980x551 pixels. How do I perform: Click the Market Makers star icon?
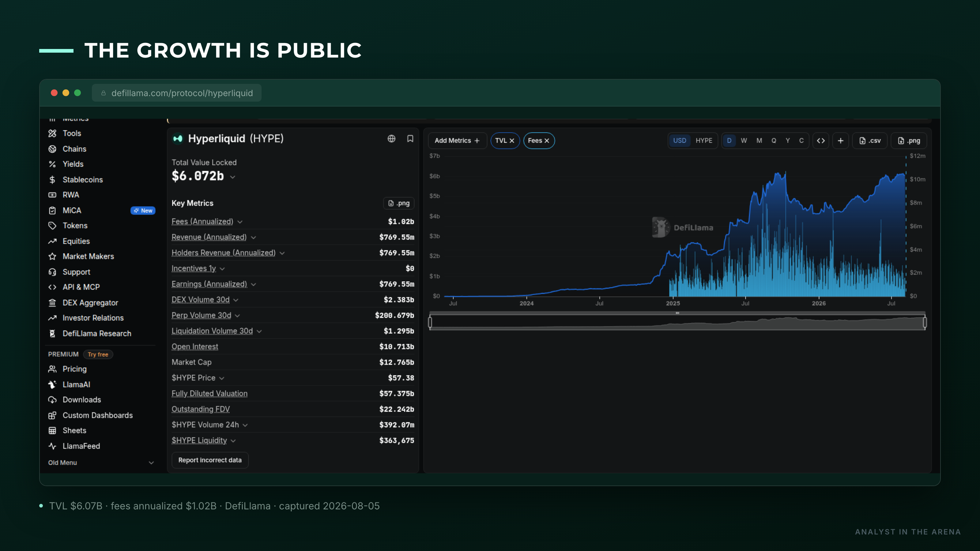(52, 256)
